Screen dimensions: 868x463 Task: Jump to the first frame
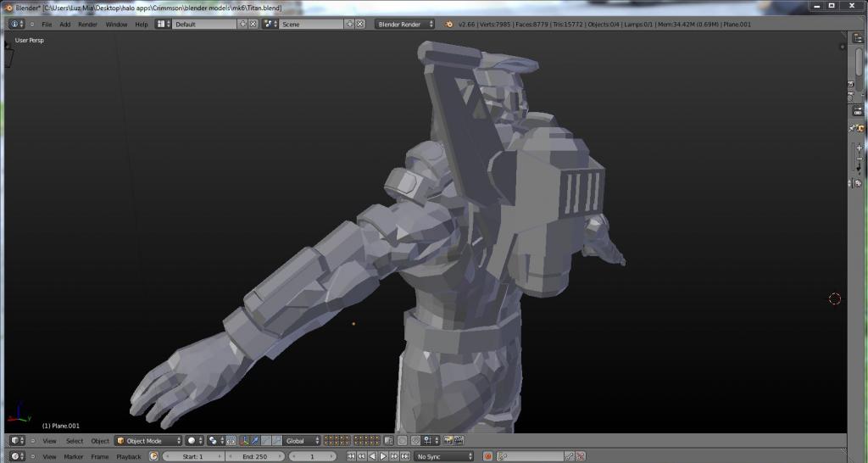point(351,456)
